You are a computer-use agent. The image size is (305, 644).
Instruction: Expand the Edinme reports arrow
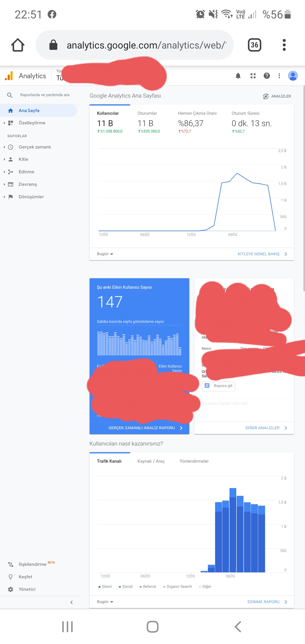pos(4,172)
